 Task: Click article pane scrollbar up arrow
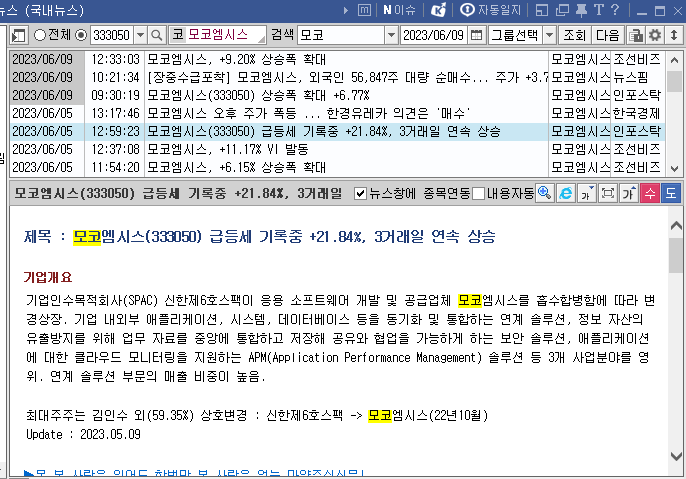tap(676, 226)
